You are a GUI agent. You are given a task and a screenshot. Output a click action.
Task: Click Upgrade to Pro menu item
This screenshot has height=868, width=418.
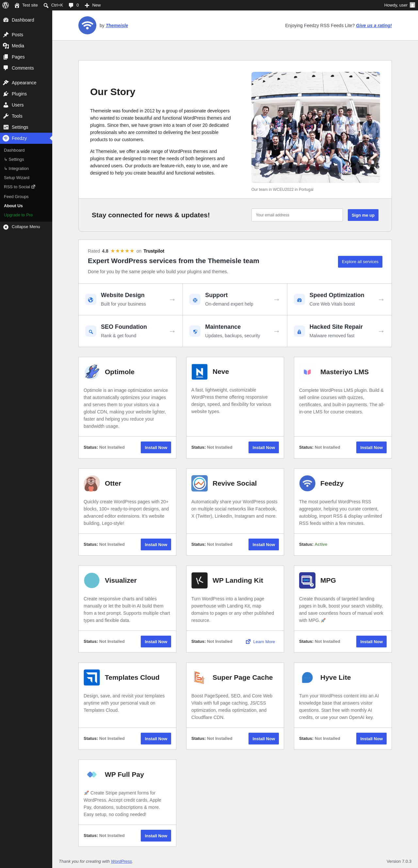(x=26, y=215)
